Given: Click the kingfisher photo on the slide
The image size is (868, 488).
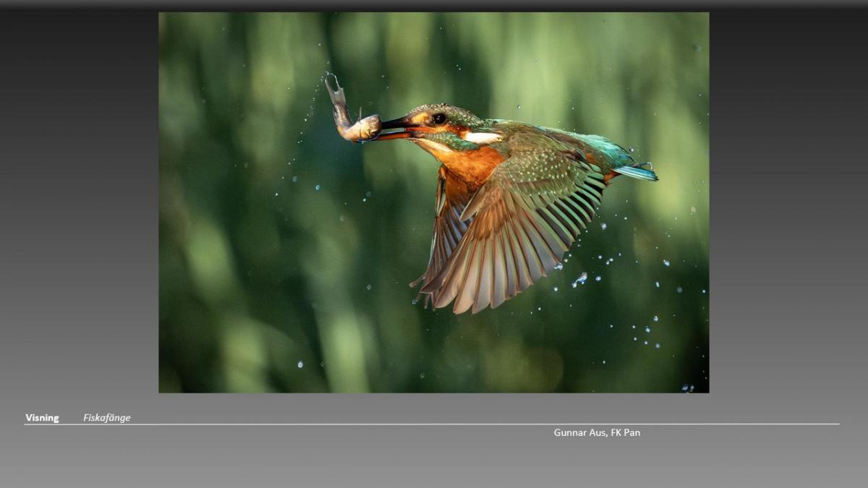Looking at the screenshot, I should pos(433,202).
